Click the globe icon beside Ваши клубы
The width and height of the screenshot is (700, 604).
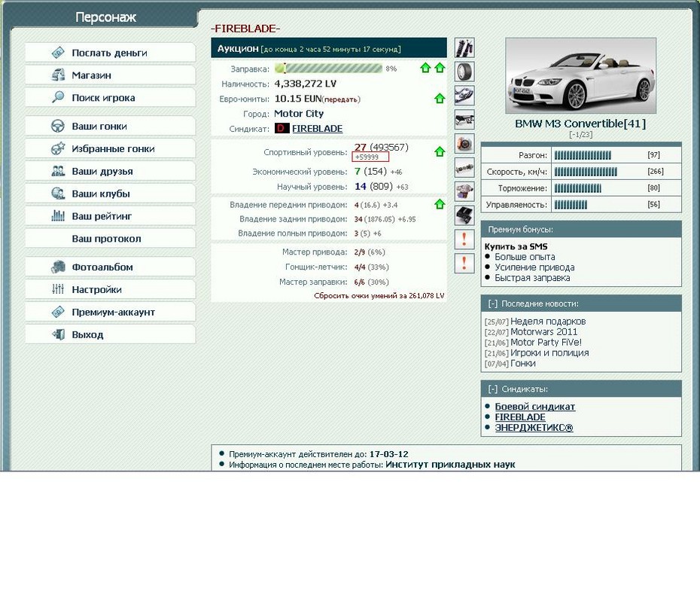coord(58,194)
